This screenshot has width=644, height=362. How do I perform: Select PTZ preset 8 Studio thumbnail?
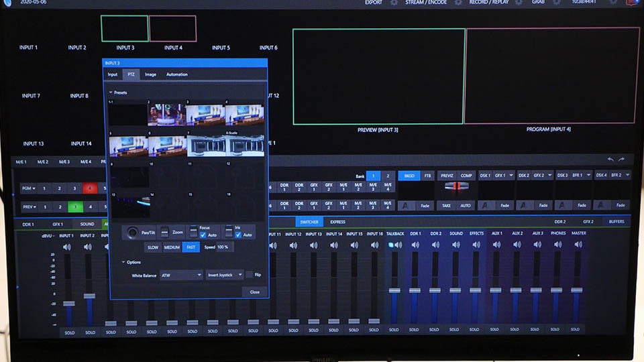pos(245,145)
